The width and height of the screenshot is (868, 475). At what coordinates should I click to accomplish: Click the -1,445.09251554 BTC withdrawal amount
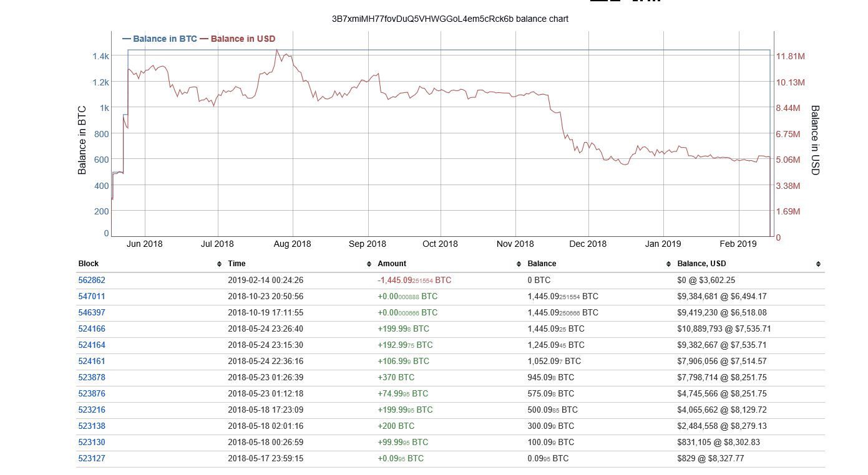pos(414,281)
